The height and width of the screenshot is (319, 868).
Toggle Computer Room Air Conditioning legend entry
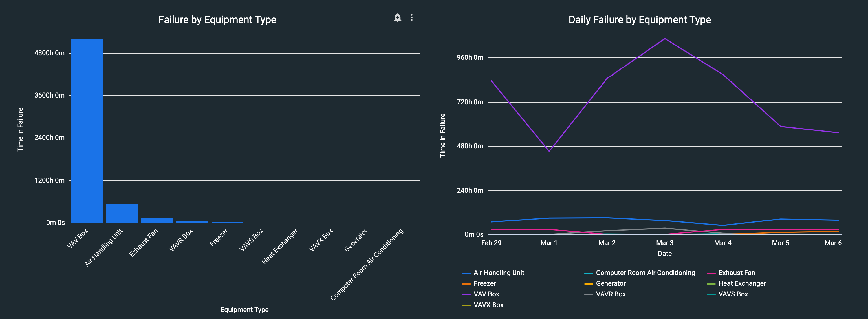coord(645,273)
